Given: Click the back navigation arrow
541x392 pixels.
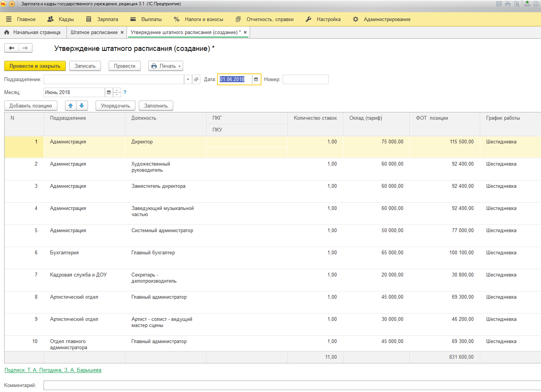Looking at the screenshot, I should pos(11,48).
